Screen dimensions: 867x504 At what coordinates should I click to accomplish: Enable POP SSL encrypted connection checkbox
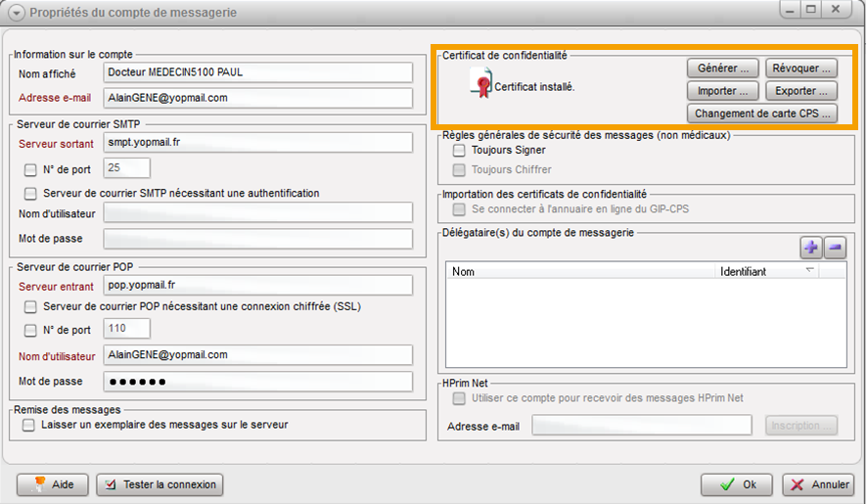(x=30, y=307)
